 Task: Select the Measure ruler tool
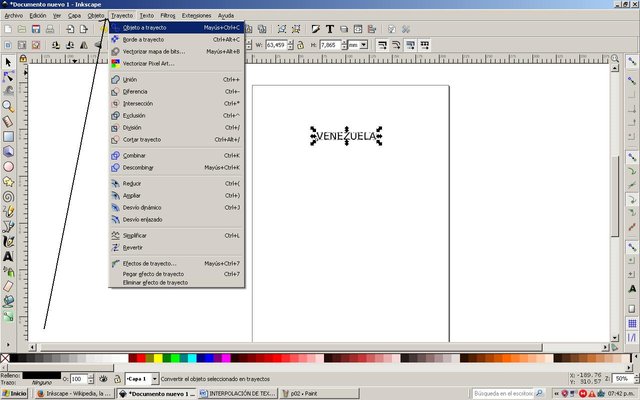coord(8,121)
